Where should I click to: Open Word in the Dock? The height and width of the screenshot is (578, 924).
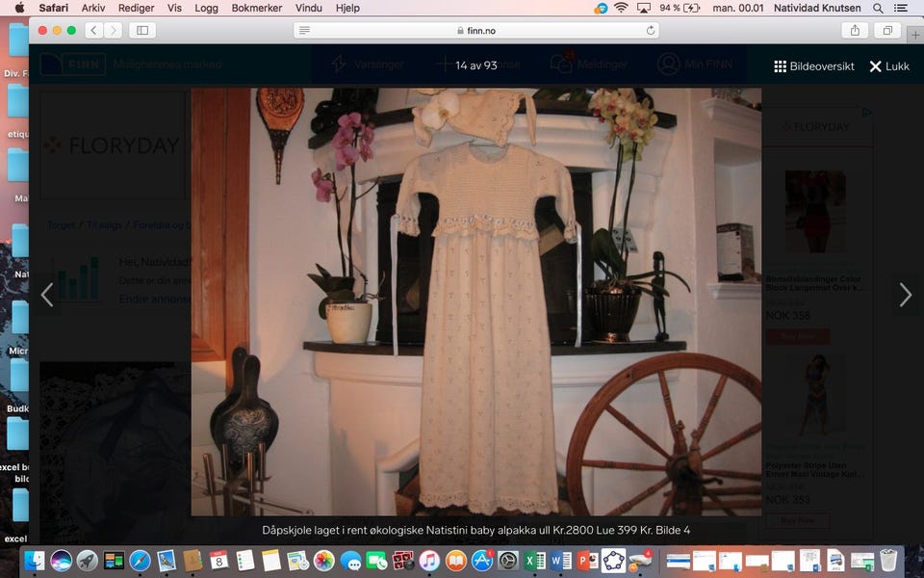point(561,561)
